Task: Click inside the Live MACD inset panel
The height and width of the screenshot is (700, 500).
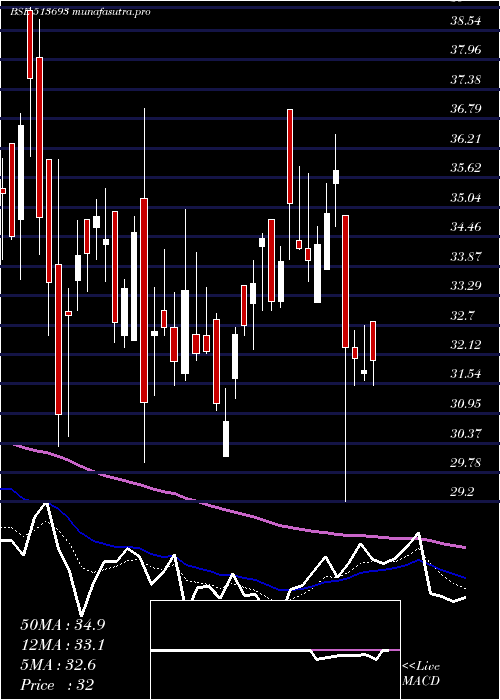Action: [275, 650]
